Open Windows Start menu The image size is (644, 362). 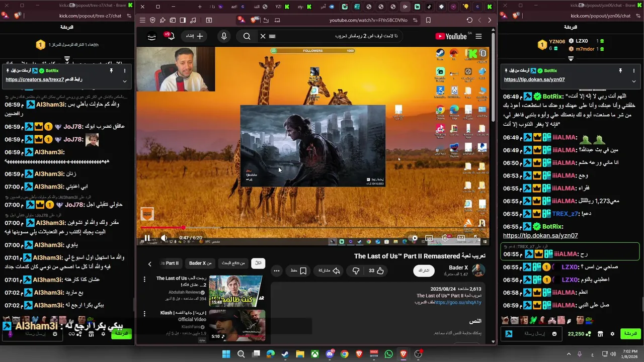226,354
